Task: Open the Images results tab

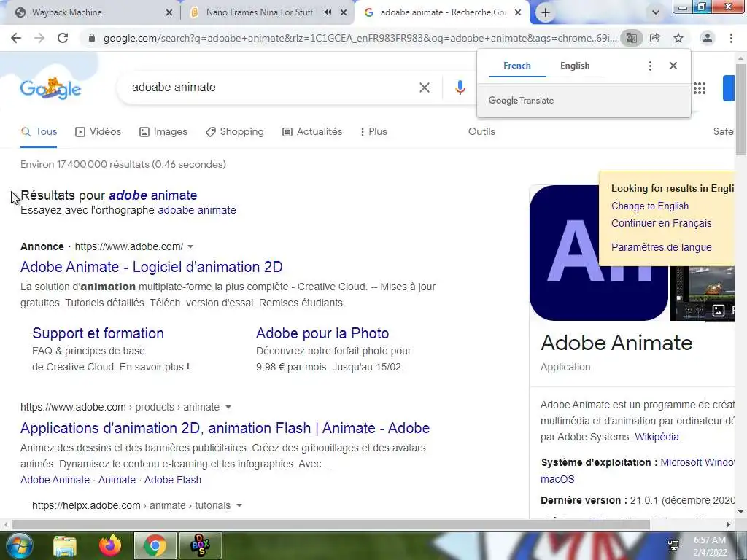Action: pyautogui.click(x=163, y=131)
